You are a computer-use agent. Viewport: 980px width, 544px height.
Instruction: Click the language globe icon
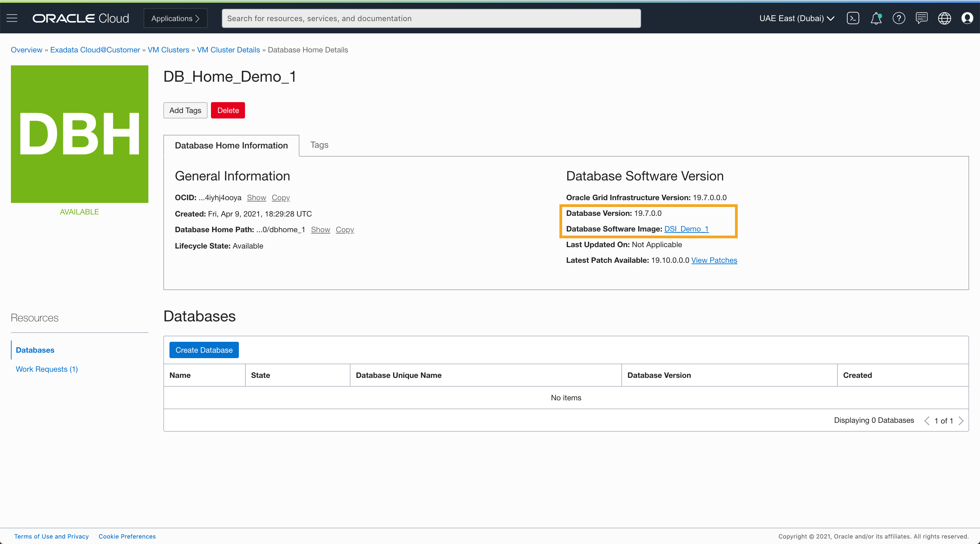coord(944,18)
